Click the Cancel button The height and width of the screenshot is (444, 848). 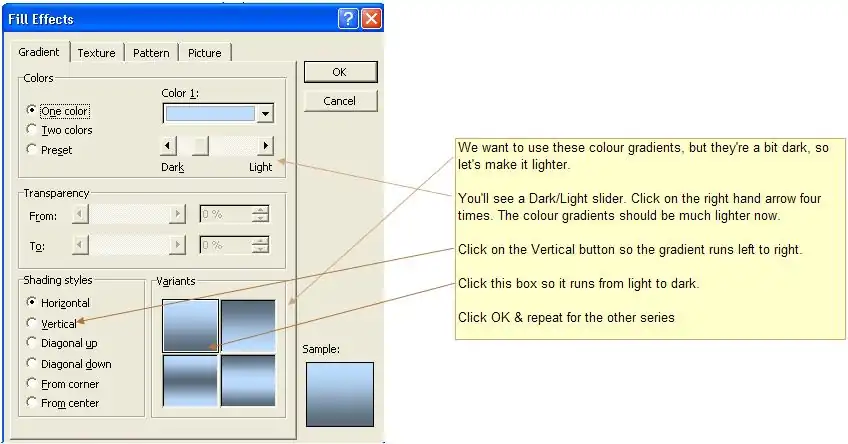340,101
